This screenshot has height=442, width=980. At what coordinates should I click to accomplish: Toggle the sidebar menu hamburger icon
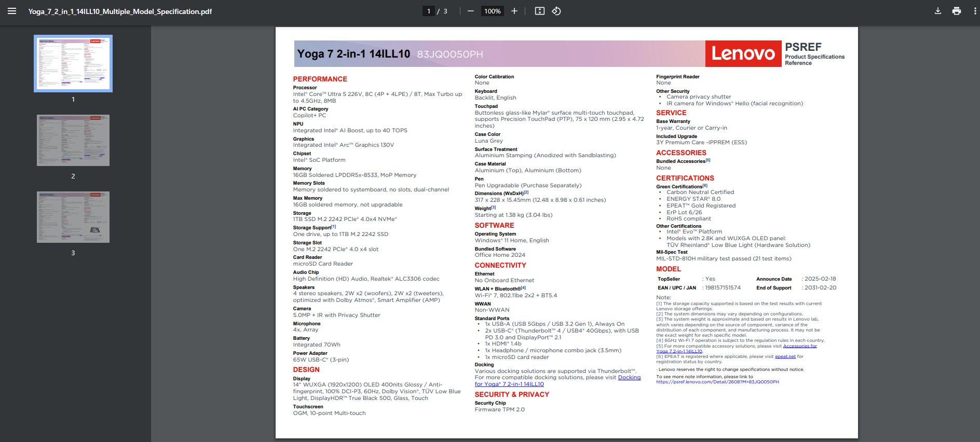[x=11, y=11]
